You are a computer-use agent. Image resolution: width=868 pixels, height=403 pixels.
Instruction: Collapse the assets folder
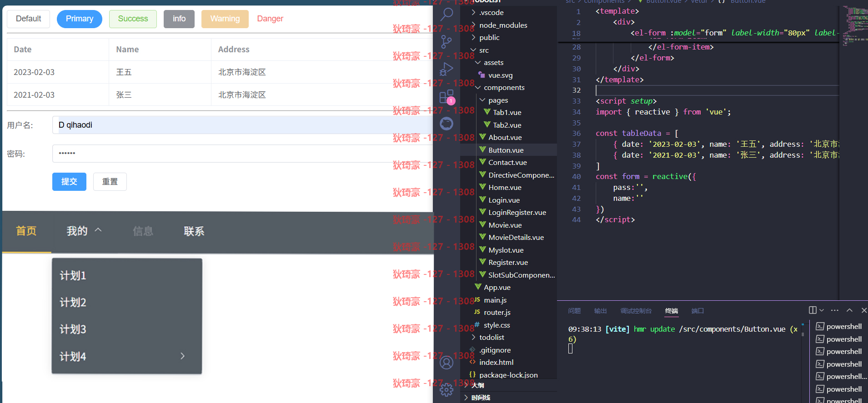click(493, 62)
